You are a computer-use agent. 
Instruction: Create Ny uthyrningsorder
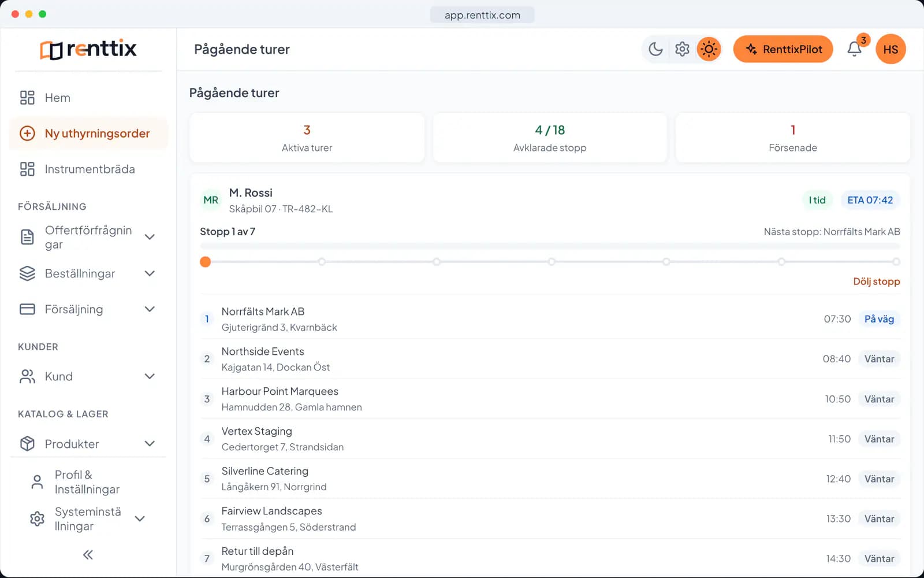coord(88,134)
